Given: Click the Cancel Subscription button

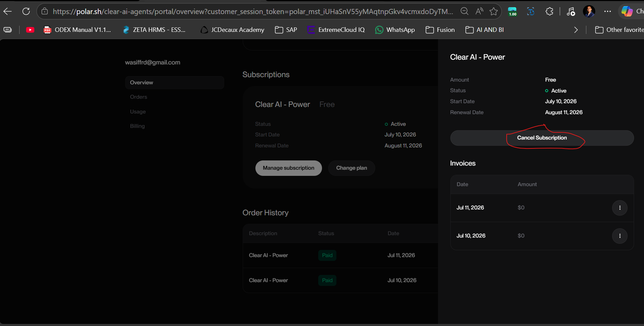Looking at the screenshot, I should click(542, 138).
